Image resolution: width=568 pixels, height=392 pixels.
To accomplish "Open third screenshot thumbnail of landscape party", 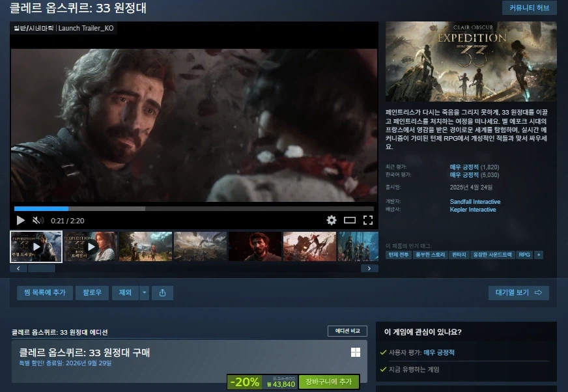I will [145, 247].
